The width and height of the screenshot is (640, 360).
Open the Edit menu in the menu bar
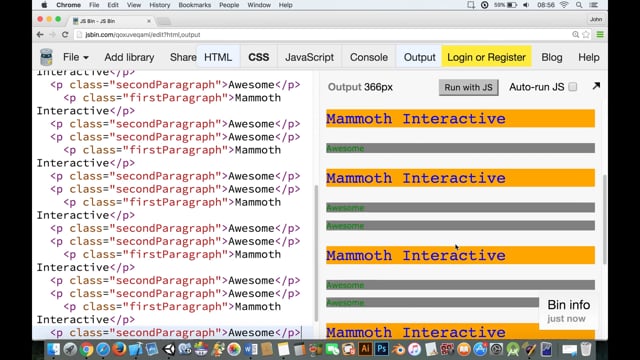click(113, 5)
